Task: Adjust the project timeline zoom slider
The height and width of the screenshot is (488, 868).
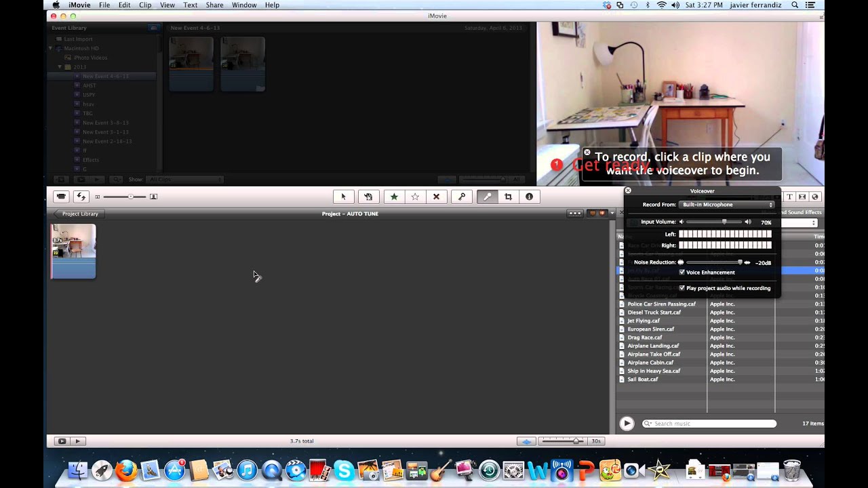Action: tap(561, 441)
